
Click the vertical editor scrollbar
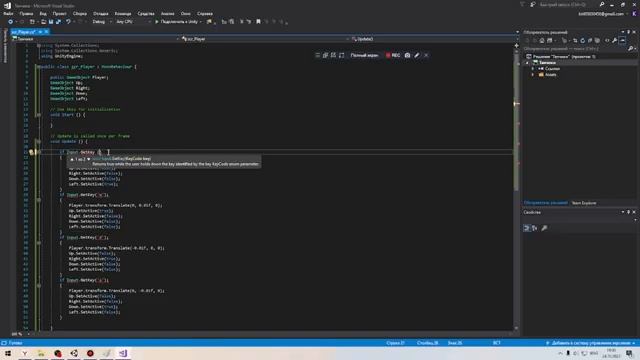click(516, 186)
